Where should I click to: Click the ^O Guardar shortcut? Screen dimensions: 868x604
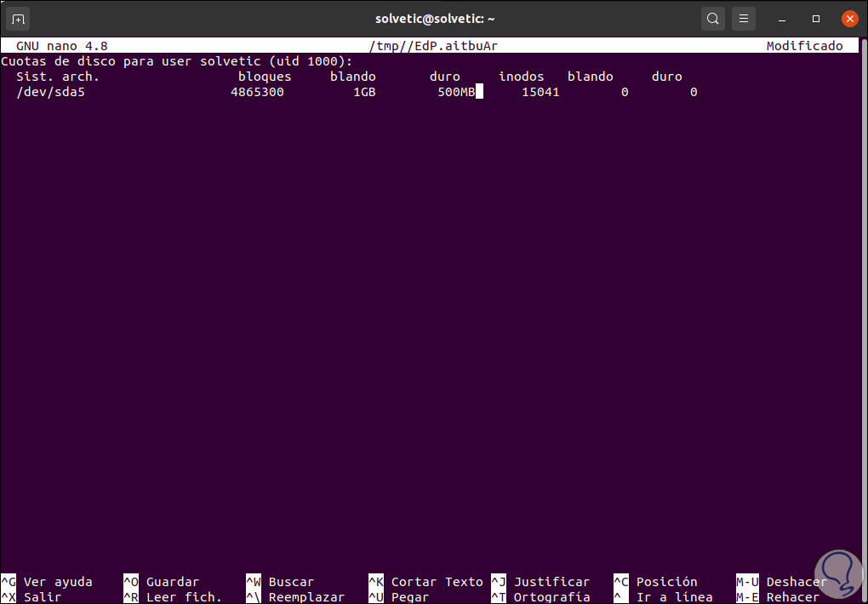coord(161,582)
